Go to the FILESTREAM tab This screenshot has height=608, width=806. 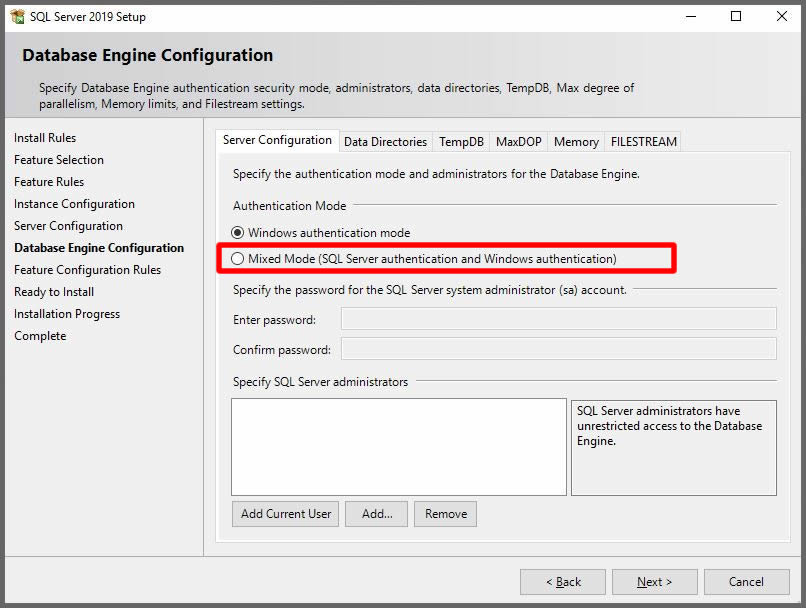[643, 142]
